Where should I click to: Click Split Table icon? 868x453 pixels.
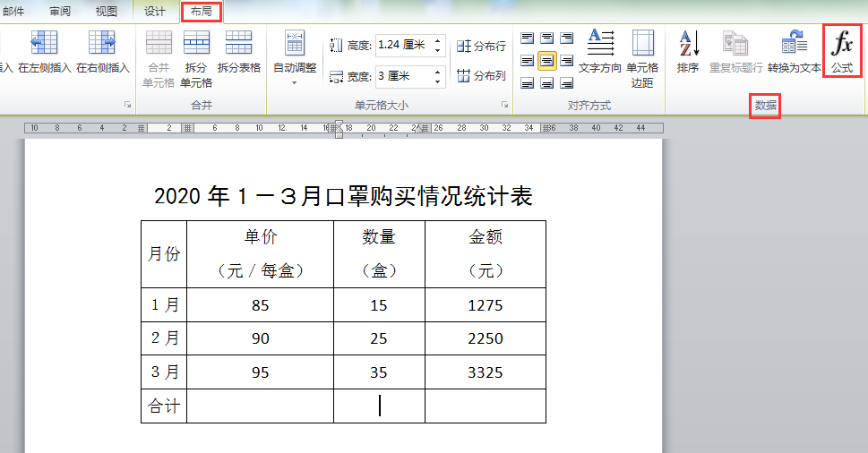[x=238, y=43]
